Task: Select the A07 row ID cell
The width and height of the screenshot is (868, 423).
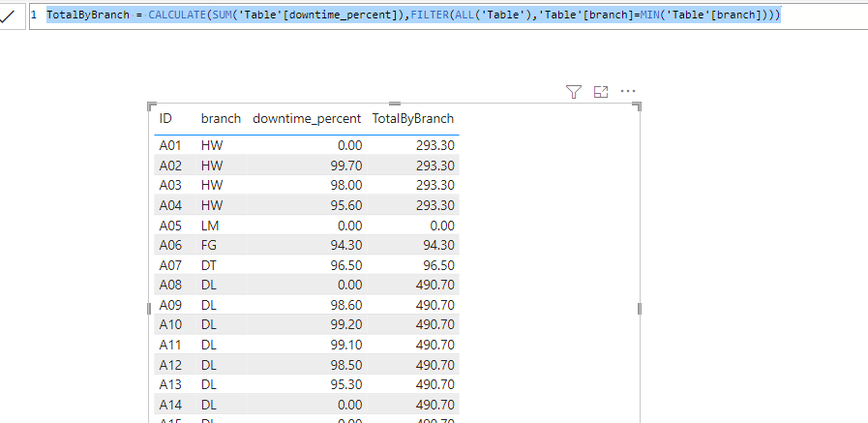Action: coord(170,265)
